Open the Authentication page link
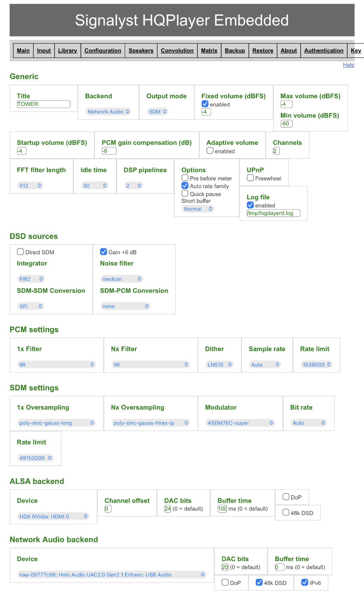This screenshot has height=595, width=364. point(324,50)
